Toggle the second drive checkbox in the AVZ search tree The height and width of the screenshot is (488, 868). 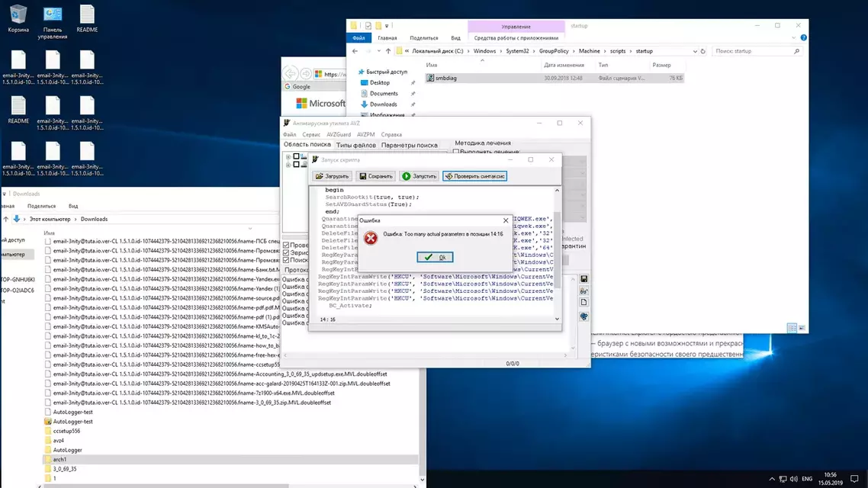(296, 165)
